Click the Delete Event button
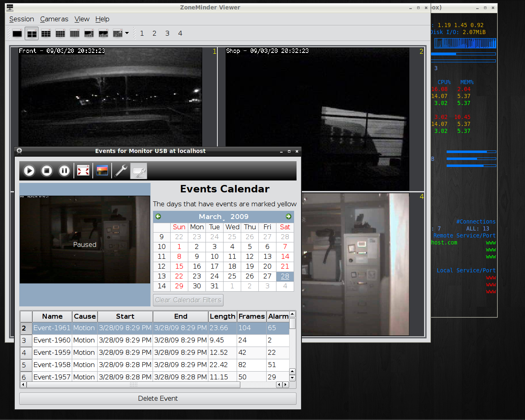The width and height of the screenshot is (525, 420). 158,398
